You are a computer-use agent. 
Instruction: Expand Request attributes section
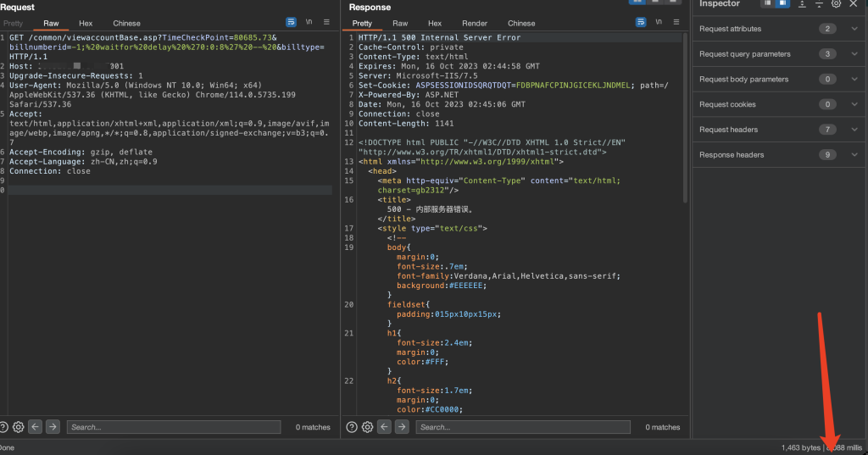(854, 29)
